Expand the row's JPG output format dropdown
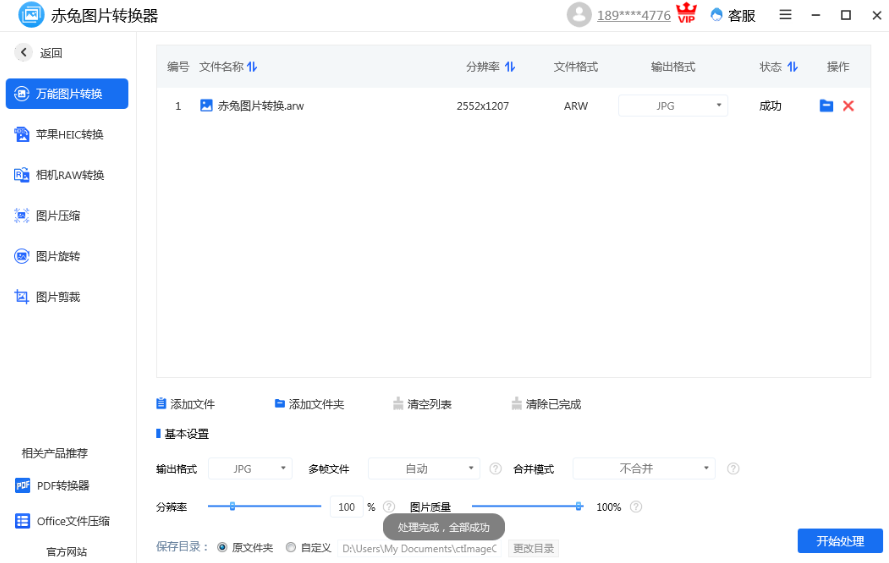 tap(673, 106)
